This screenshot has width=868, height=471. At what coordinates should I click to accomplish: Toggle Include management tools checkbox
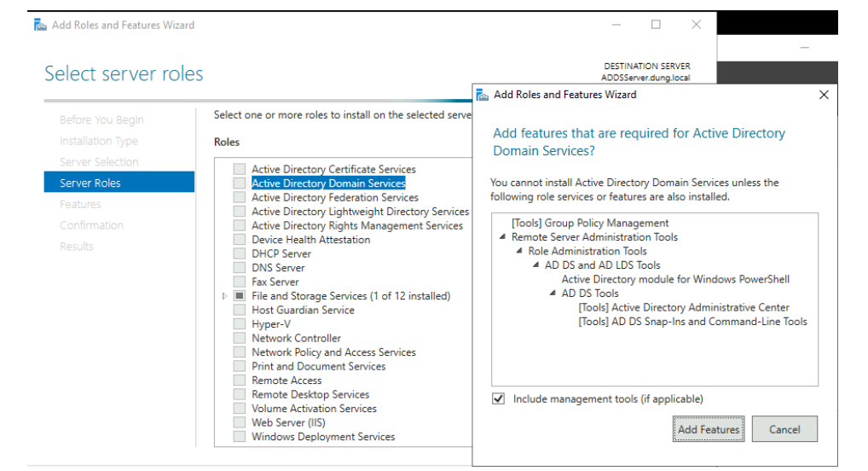coord(498,399)
